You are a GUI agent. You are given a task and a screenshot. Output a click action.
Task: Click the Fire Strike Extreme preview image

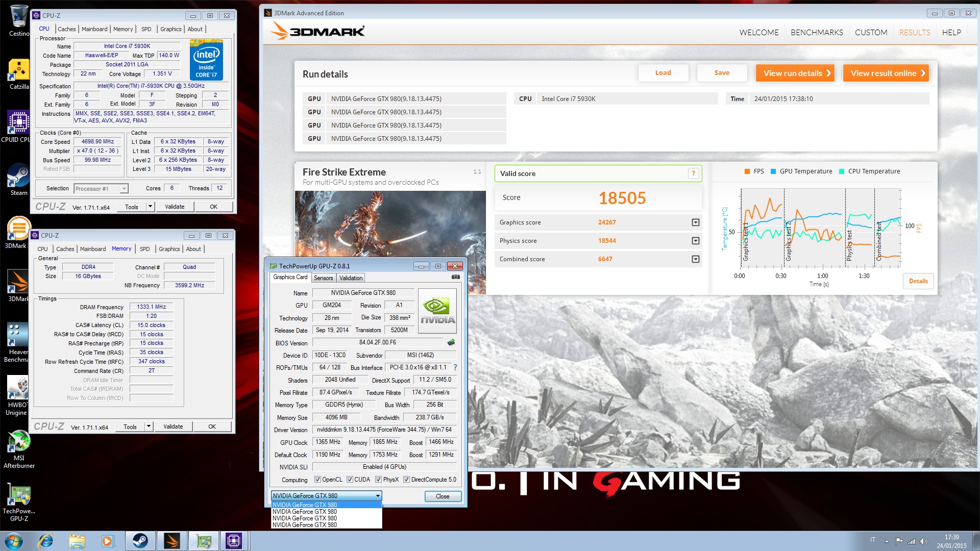click(390, 242)
